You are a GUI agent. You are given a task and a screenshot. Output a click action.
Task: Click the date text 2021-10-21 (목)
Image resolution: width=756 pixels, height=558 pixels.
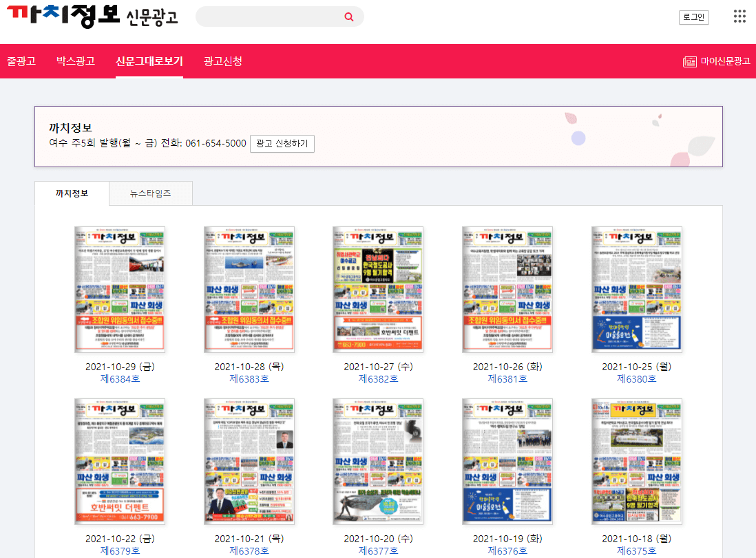point(249,539)
